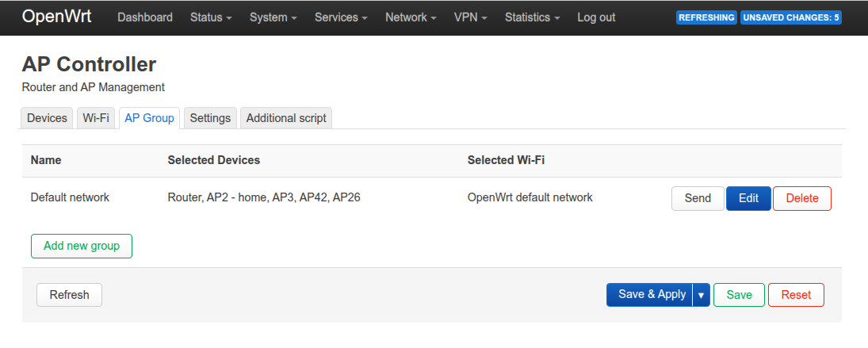
Task: Expand the Status dropdown menu
Action: pos(211,17)
